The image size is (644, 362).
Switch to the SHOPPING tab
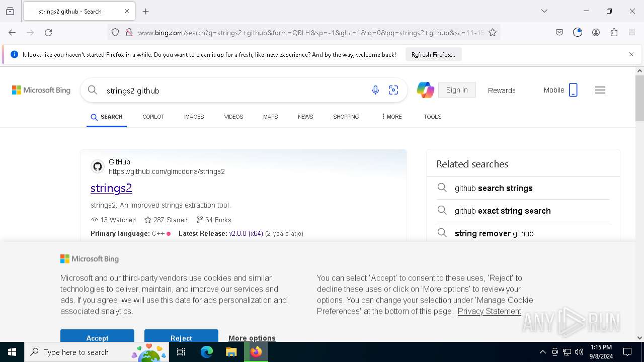(346, 117)
